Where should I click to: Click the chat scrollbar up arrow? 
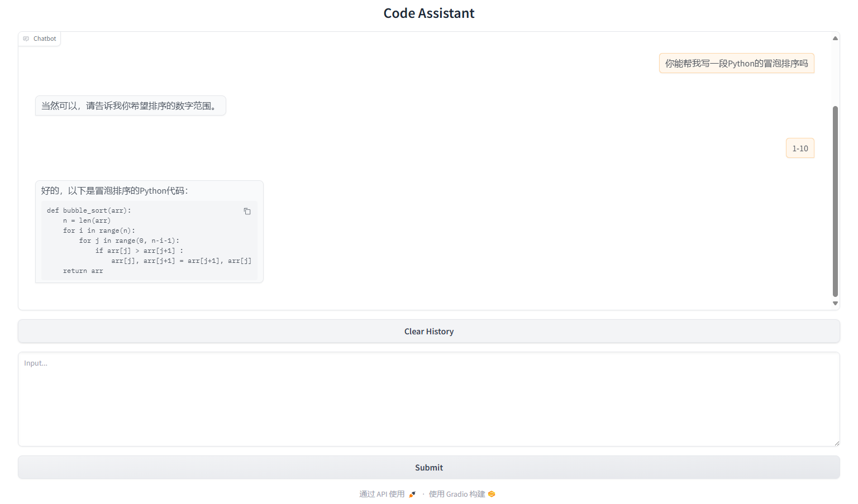[x=835, y=39]
